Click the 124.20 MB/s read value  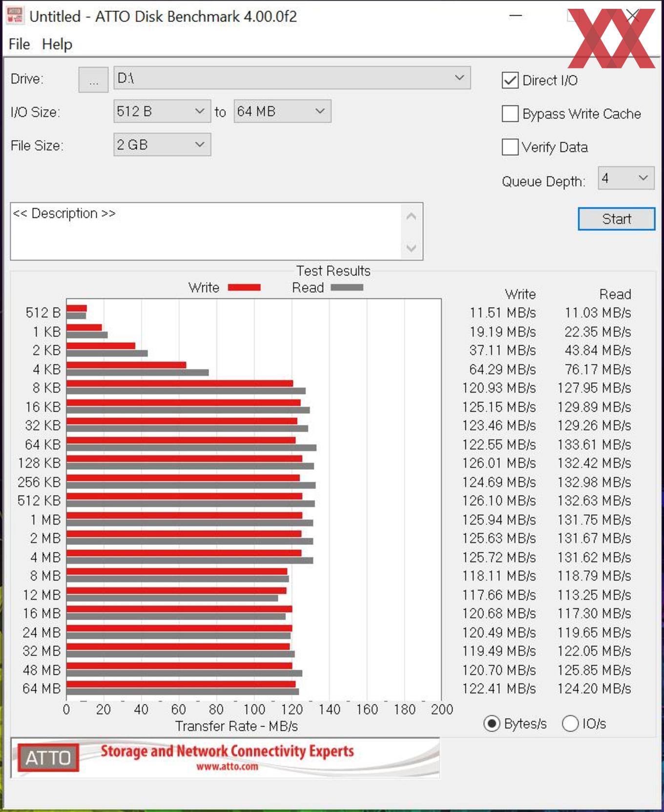[594, 688]
